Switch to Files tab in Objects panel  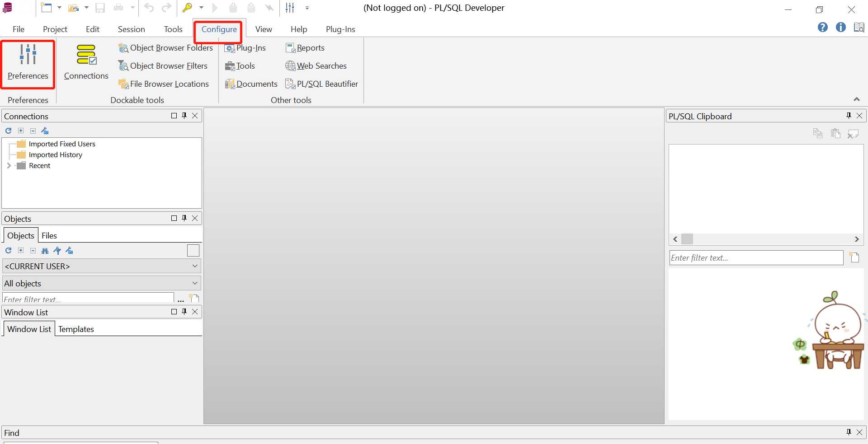coord(49,236)
